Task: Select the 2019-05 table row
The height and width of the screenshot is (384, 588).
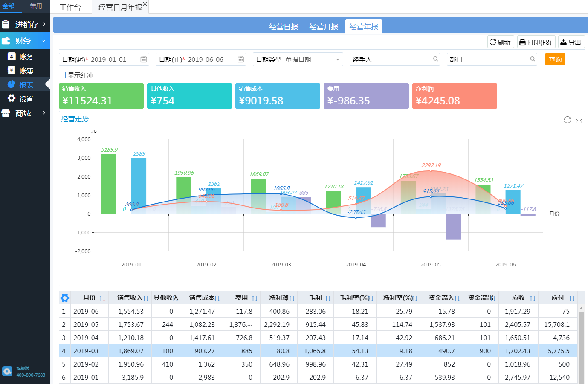Action: (x=318, y=325)
